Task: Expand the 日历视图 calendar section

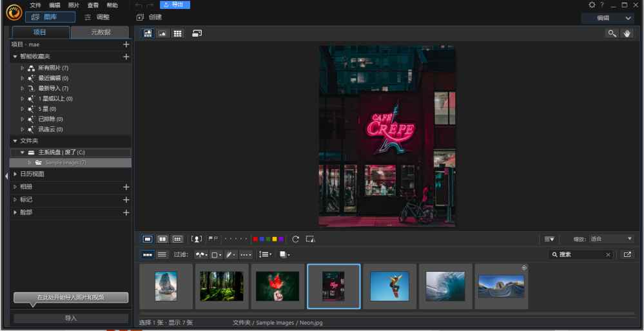Action: tap(32, 174)
